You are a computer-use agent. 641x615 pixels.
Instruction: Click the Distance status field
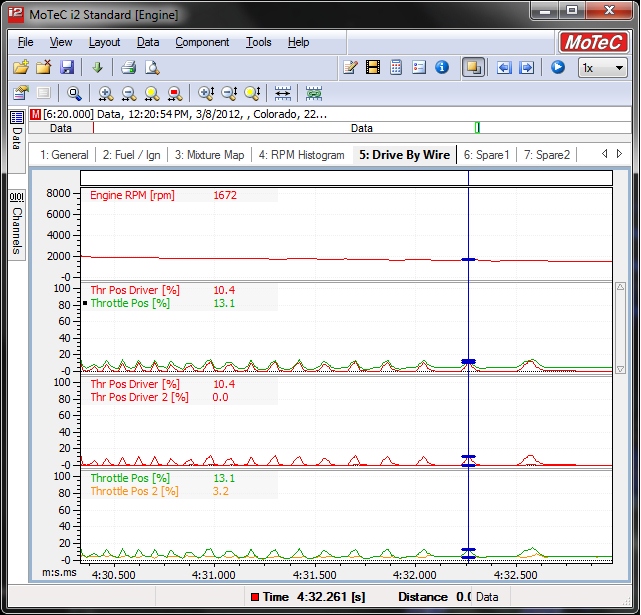pos(435,597)
